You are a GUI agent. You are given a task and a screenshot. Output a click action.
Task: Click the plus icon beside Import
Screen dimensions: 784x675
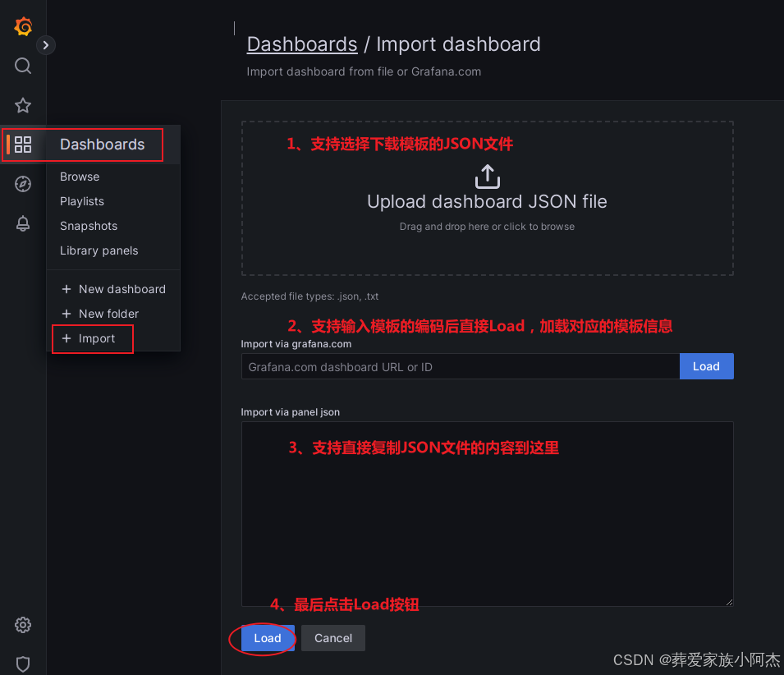(66, 338)
